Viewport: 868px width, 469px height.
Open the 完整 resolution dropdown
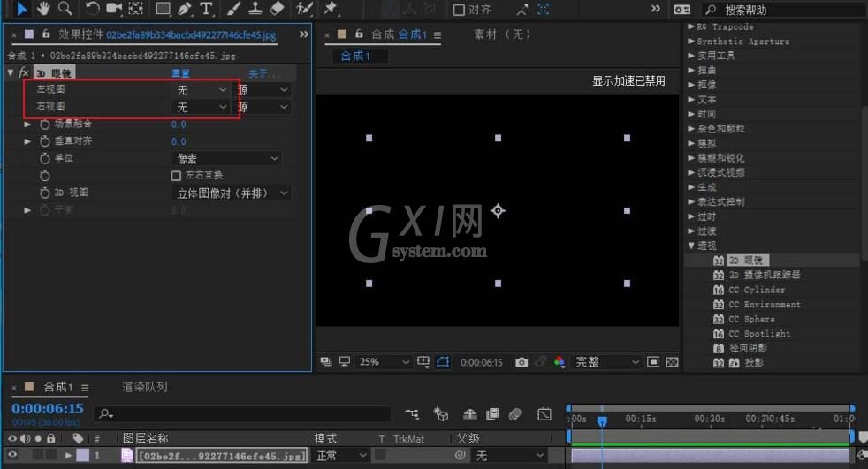[606, 362]
